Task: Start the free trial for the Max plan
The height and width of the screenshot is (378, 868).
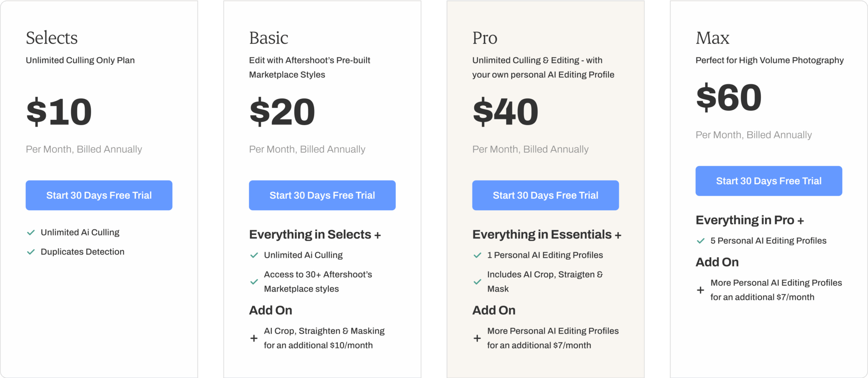Action: click(x=768, y=181)
